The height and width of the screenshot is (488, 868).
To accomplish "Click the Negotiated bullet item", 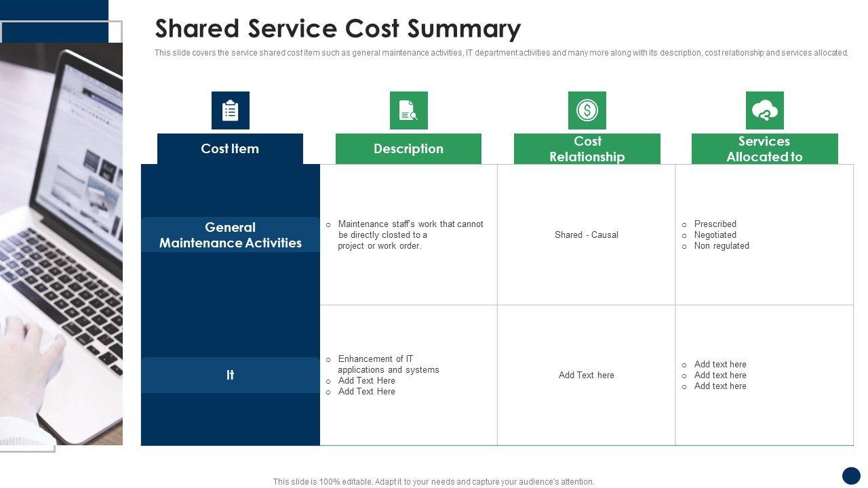I will (x=715, y=235).
